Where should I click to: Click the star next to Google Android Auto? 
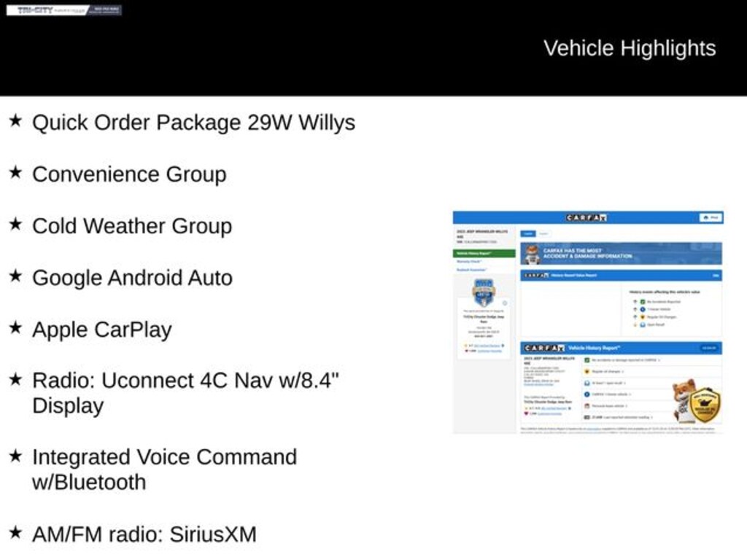tap(15, 276)
